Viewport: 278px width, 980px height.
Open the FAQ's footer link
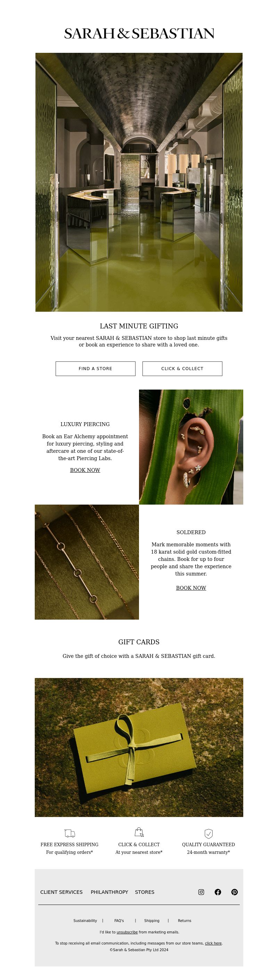coord(119,920)
